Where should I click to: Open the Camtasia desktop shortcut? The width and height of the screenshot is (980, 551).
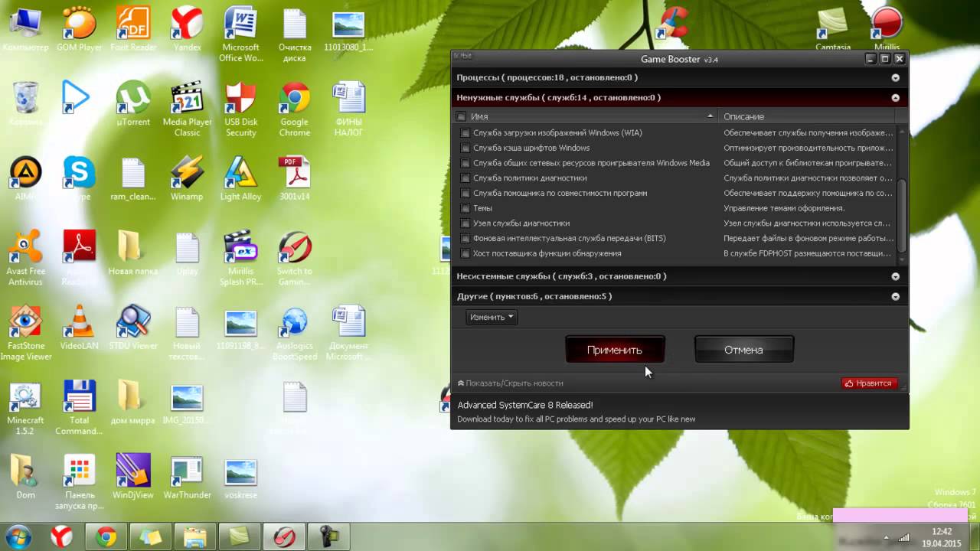point(833,31)
